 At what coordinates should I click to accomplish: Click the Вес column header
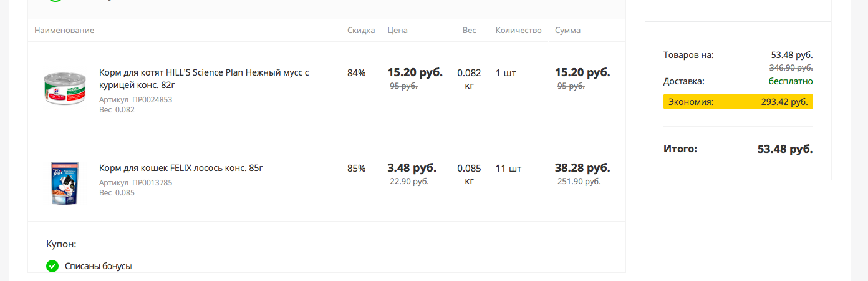[x=469, y=30]
